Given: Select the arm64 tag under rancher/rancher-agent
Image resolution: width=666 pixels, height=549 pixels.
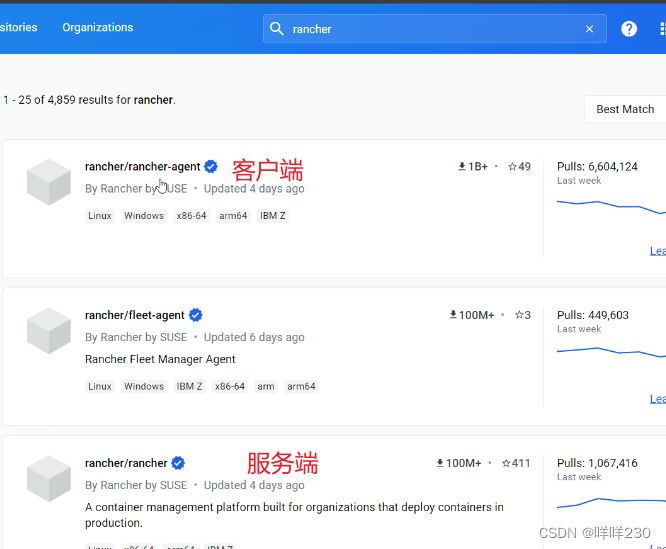Looking at the screenshot, I should 233,216.
